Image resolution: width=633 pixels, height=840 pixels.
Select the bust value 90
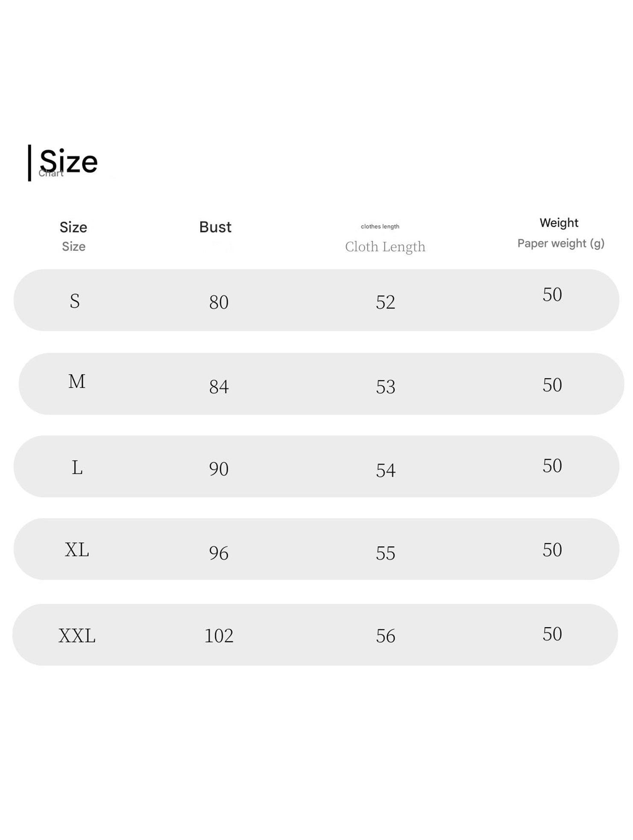(219, 469)
